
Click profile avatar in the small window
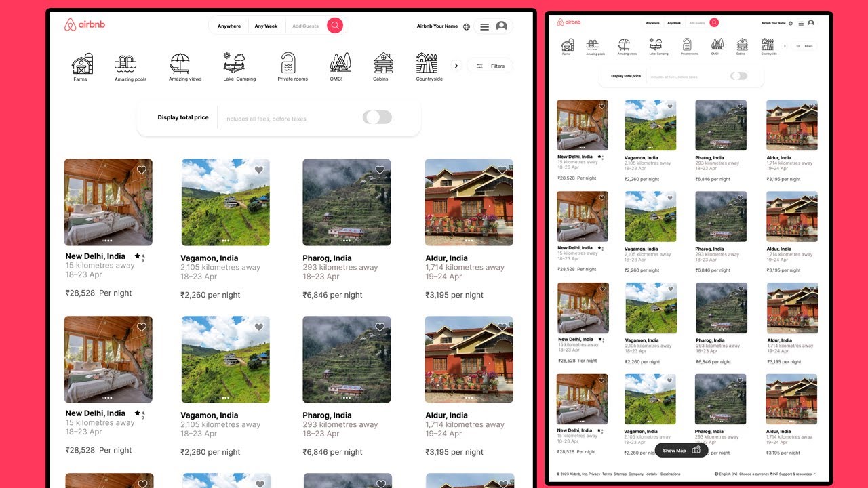(x=811, y=23)
